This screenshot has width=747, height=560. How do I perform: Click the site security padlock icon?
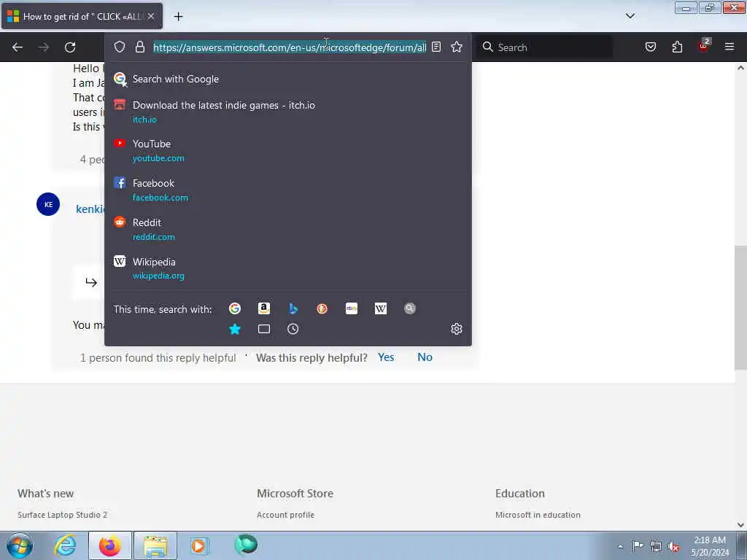coord(139,47)
